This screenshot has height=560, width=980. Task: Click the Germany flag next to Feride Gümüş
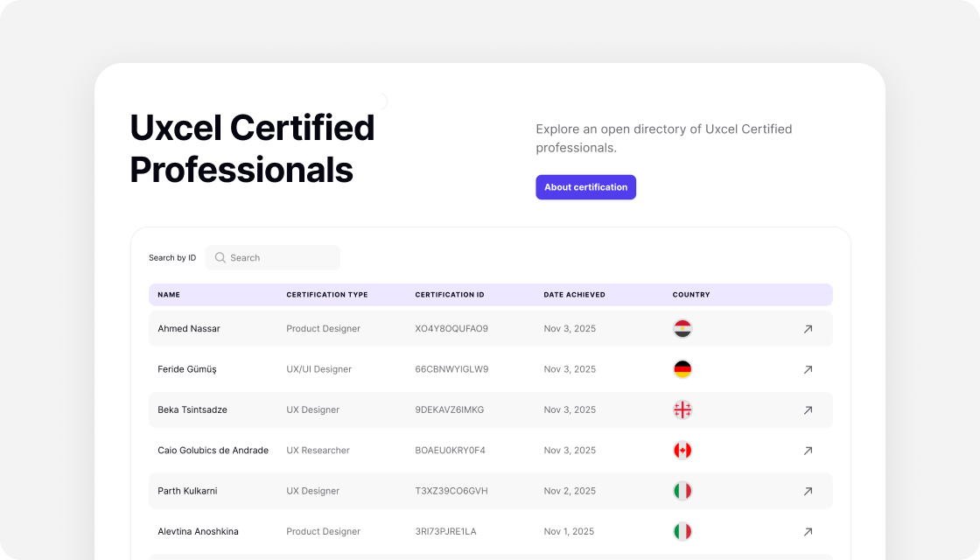click(682, 369)
